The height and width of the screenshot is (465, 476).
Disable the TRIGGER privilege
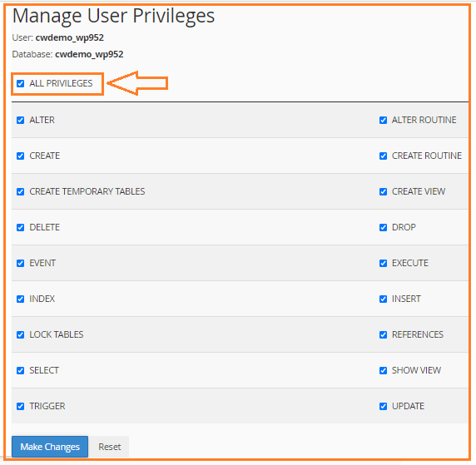coord(20,407)
